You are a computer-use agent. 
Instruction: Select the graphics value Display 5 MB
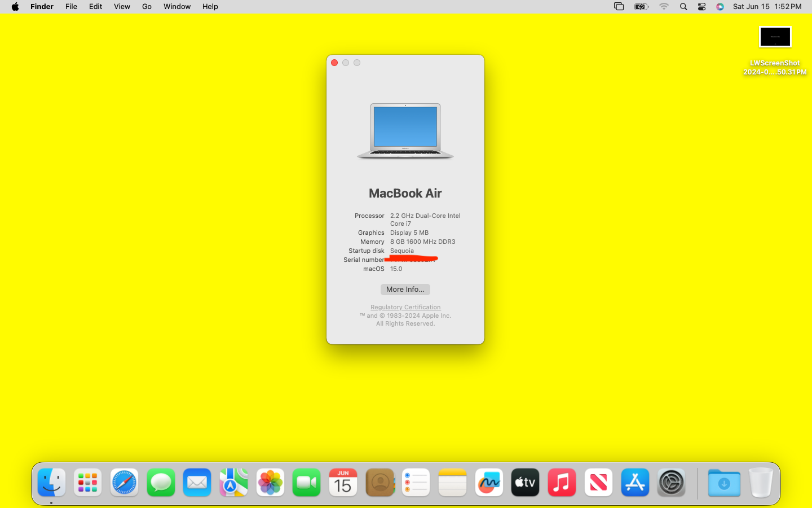click(x=409, y=233)
